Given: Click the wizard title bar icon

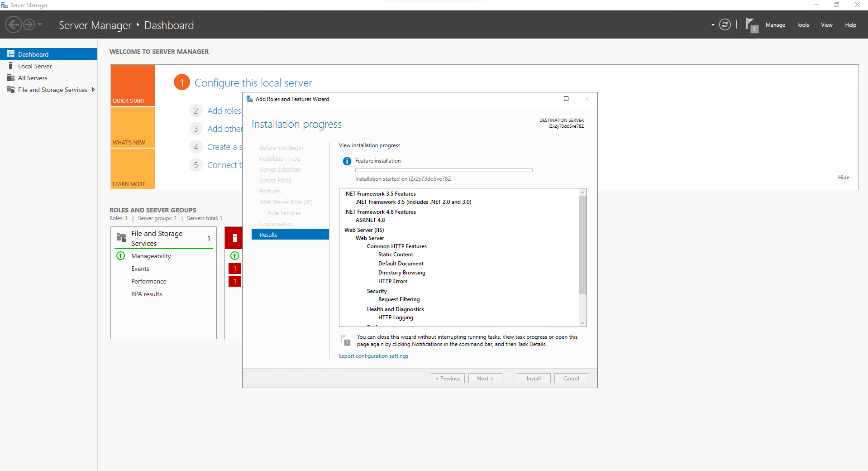Looking at the screenshot, I should 249,99.
